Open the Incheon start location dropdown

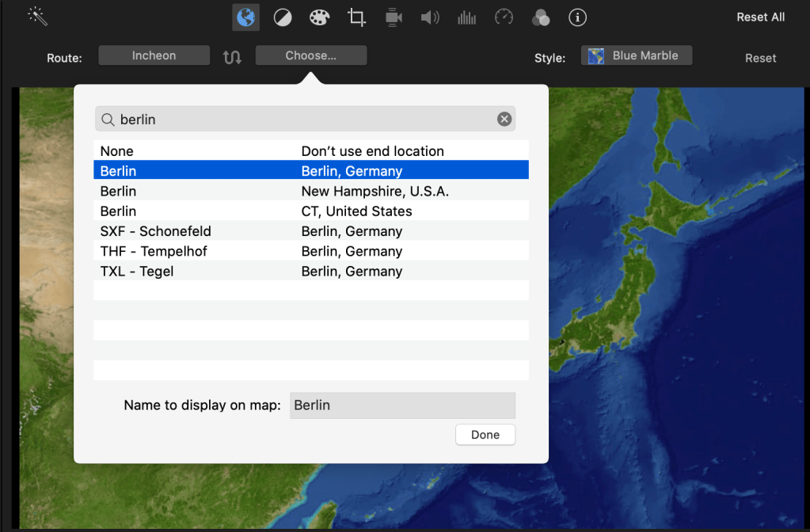pyautogui.click(x=154, y=55)
